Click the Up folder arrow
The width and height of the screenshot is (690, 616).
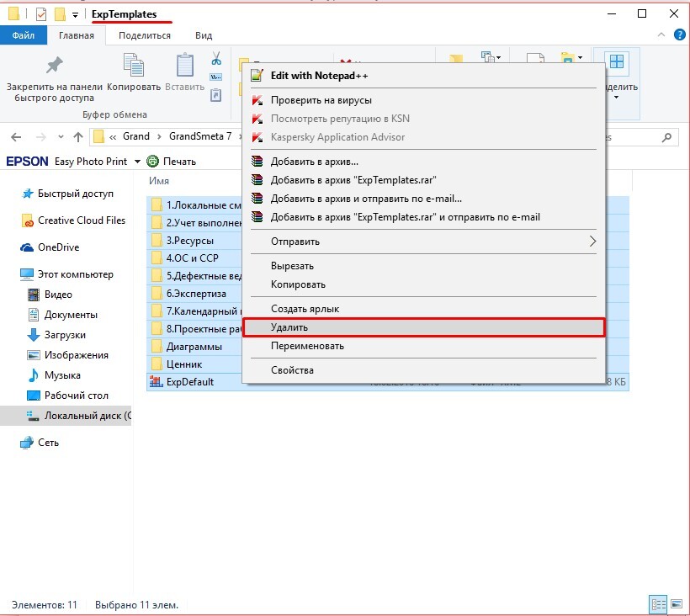[78, 137]
